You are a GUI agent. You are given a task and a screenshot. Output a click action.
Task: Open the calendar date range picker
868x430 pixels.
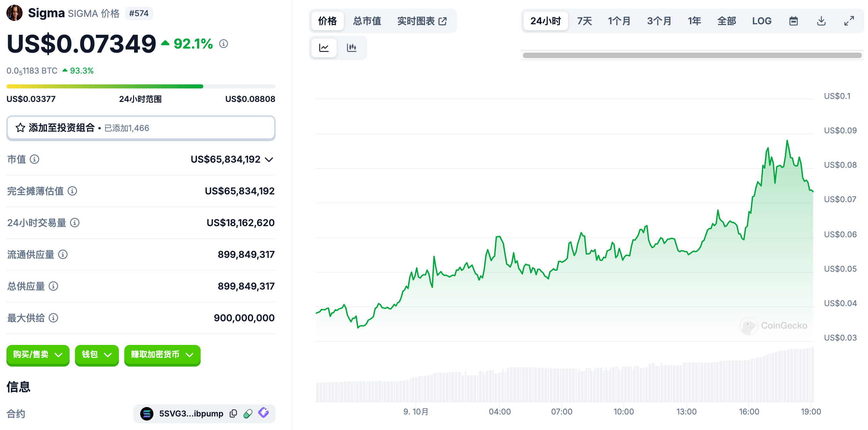(x=793, y=21)
